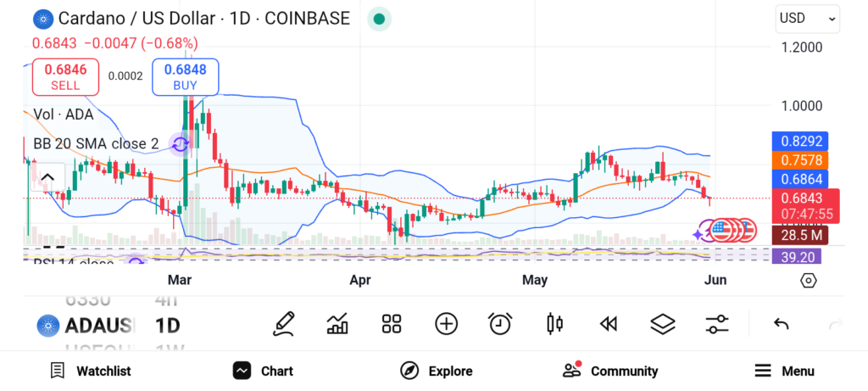Open the 1D timeframe selector
868x391 pixels.
pos(167,325)
